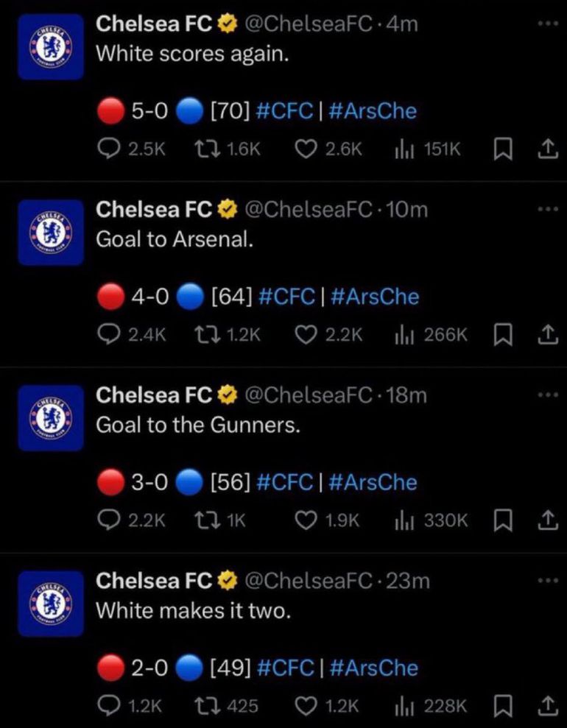Like the "White makes it two" tweet
The image size is (567, 728).
[305, 706]
